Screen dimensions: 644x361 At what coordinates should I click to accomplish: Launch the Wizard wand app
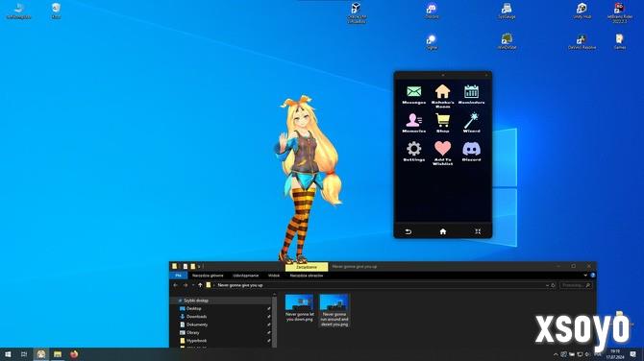(471, 123)
